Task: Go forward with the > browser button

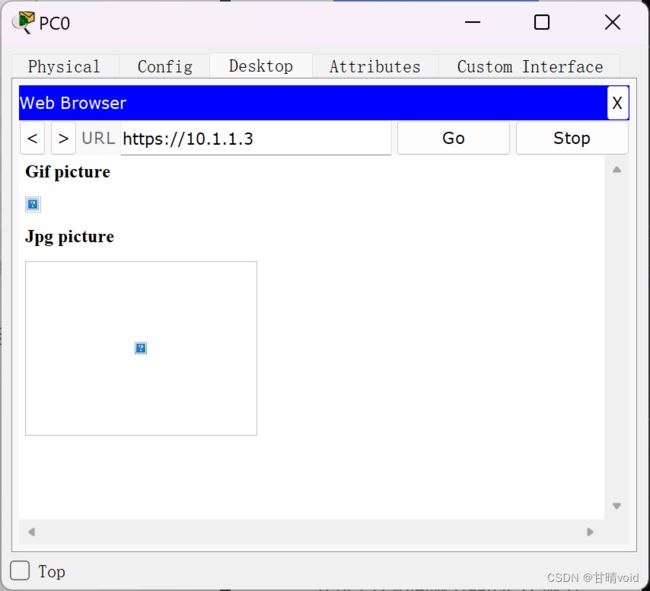Action: [x=63, y=138]
